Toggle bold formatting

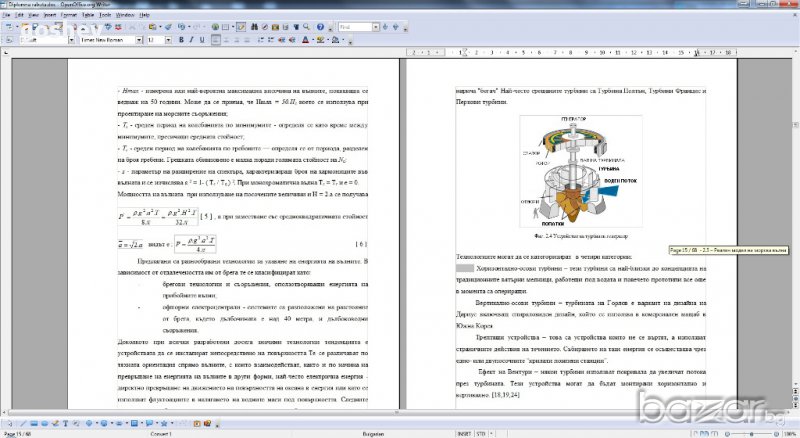pos(181,40)
